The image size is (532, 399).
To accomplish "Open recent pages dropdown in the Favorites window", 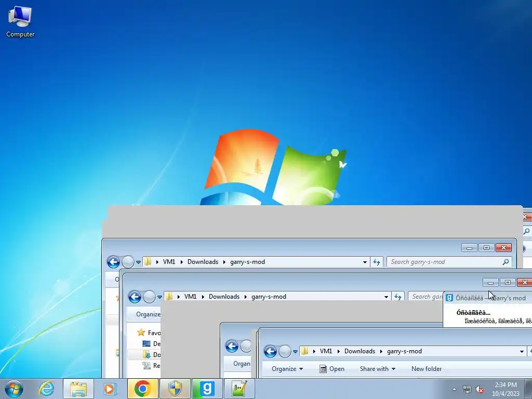I will tap(160, 297).
